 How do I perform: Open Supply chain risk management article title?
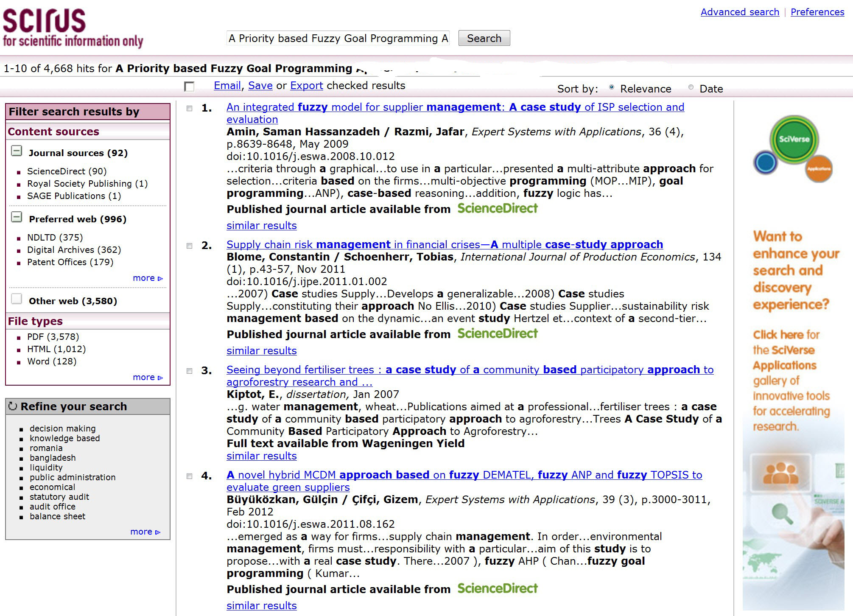[x=445, y=244]
